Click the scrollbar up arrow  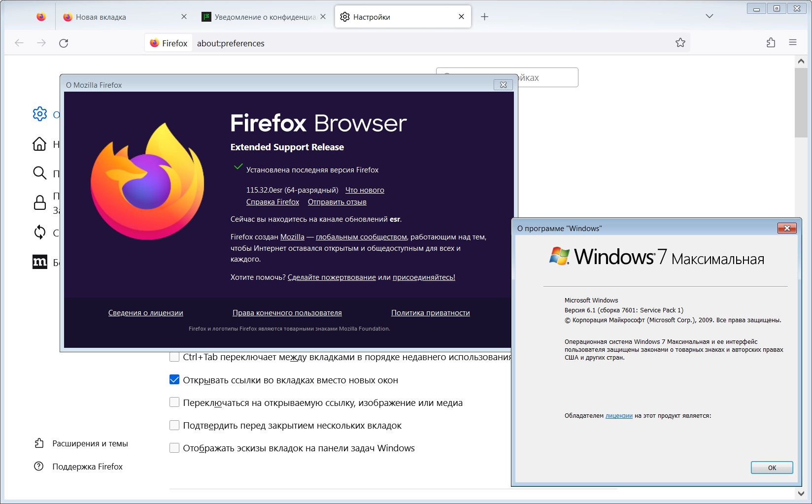pos(801,62)
